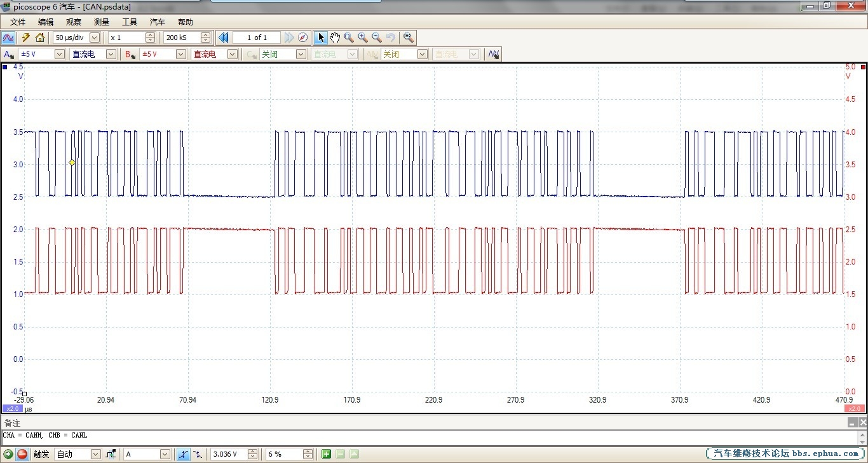Image resolution: width=868 pixels, height=463 pixels.
Task: Open Channel D 关闭 range dropdown
Action: [x=423, y=54]
